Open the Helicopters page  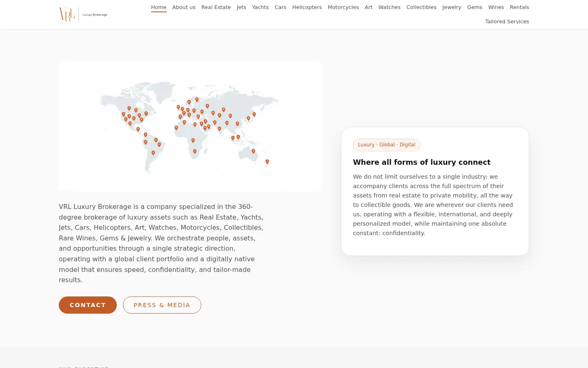307,7
